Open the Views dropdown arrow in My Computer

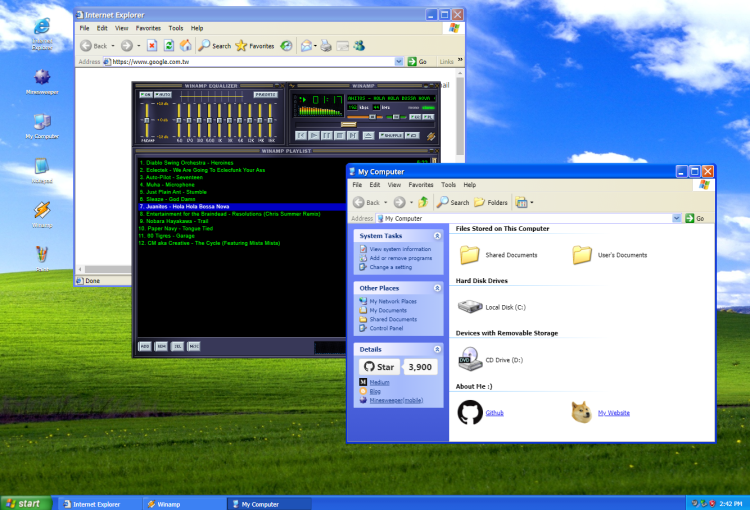click(532, 202)
